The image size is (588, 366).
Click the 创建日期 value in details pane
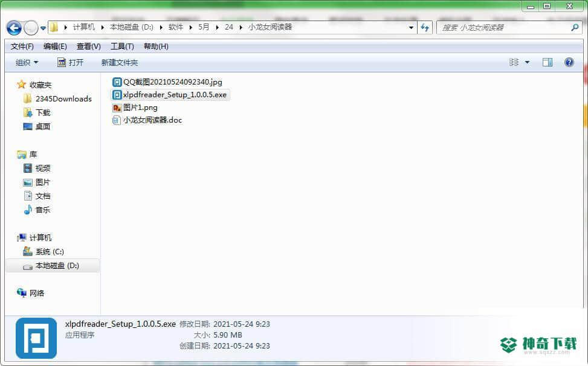[242, 346]
